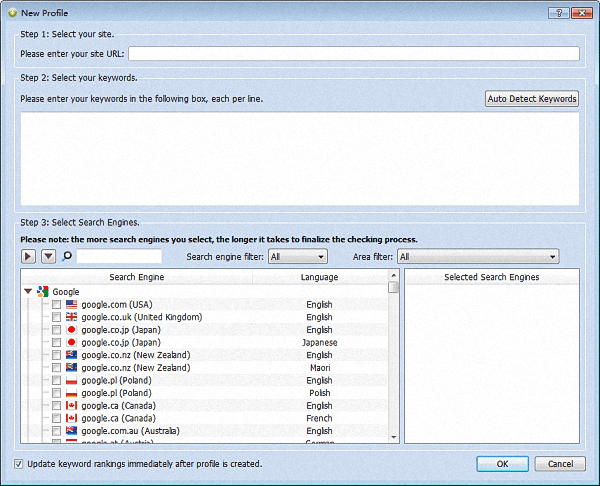Image resolution: width=600 pixels, height=486 pixels.
Task: Click the expand-all down arrow button
Action: coord(48,257)
